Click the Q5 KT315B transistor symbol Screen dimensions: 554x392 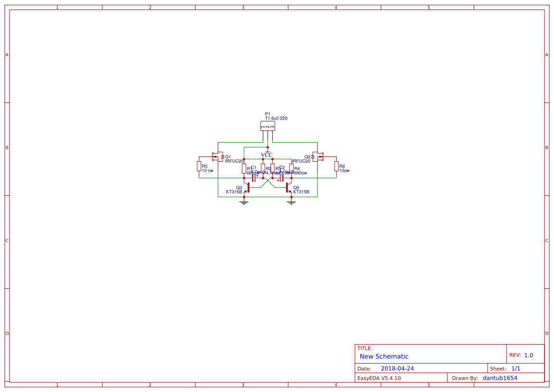click(288, 188)
